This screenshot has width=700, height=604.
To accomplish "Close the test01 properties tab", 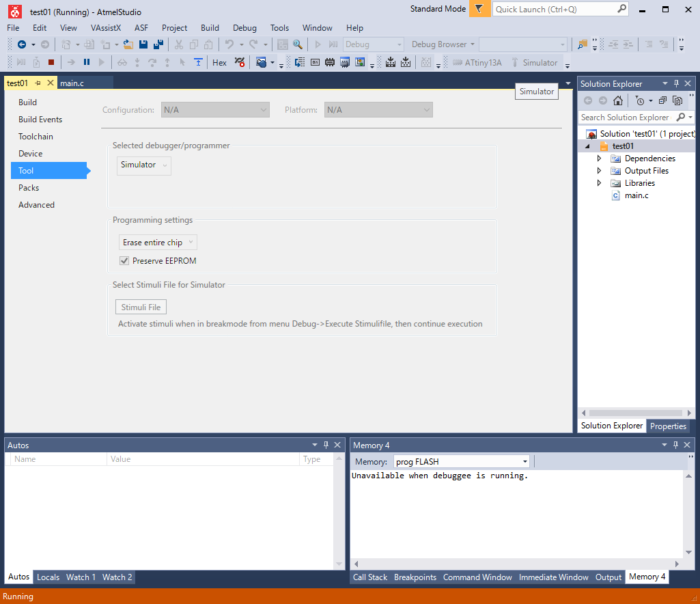I will 51,83.
